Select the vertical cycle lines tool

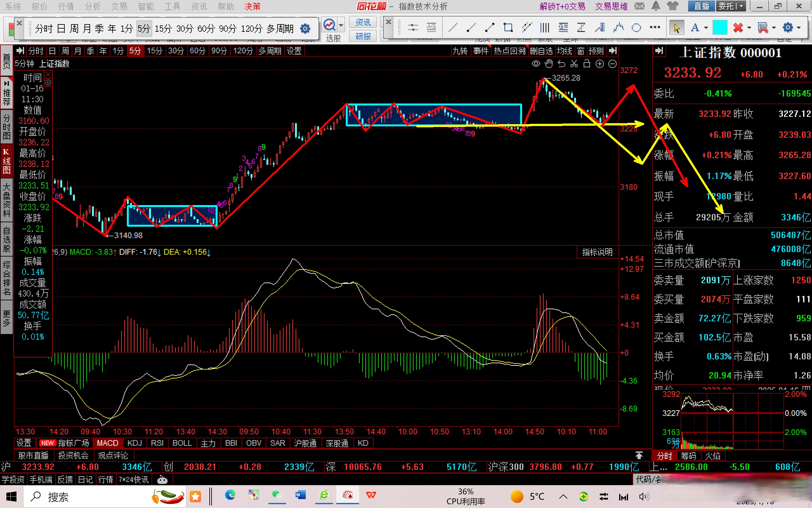point(545,28)
